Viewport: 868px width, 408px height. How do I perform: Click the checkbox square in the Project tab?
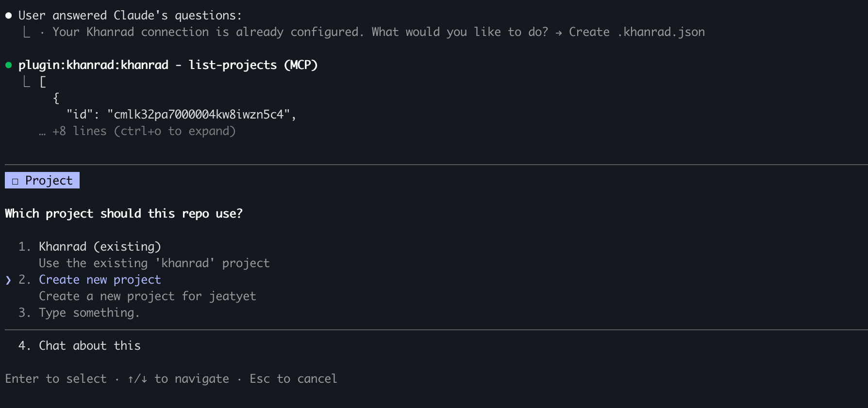point(15,181)
